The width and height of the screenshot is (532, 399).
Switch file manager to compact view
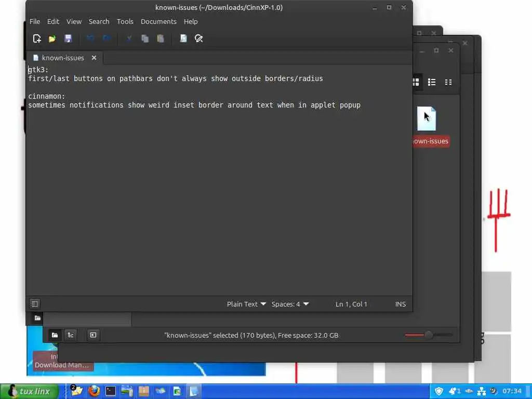click(448, 82)
